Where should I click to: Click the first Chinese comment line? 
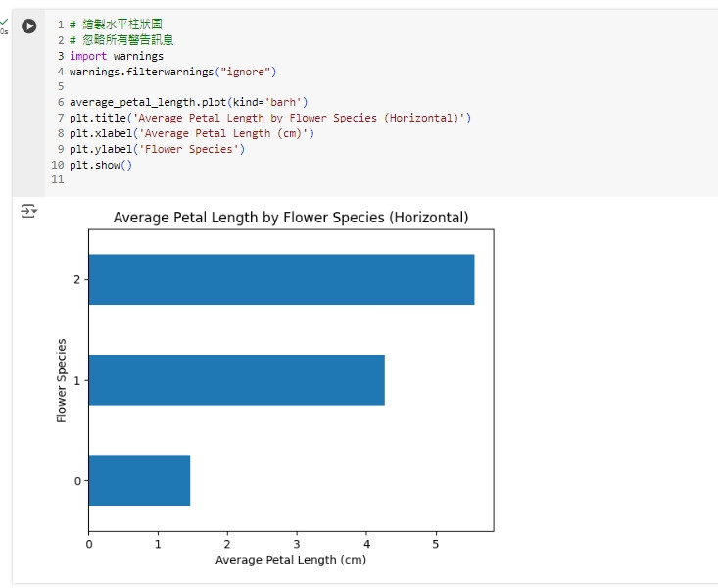click(x=116, y=24)
